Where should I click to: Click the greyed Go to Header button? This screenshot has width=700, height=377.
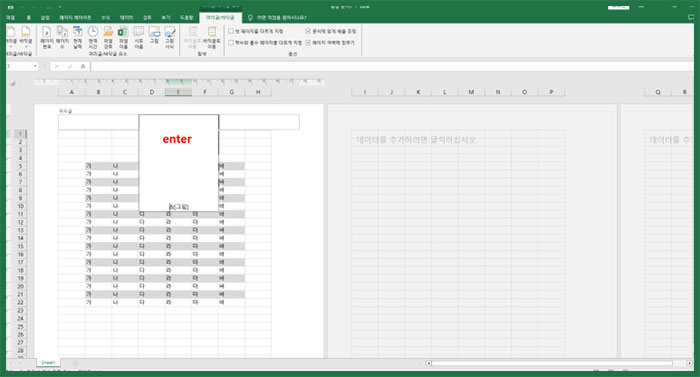[x=192, y=38]
